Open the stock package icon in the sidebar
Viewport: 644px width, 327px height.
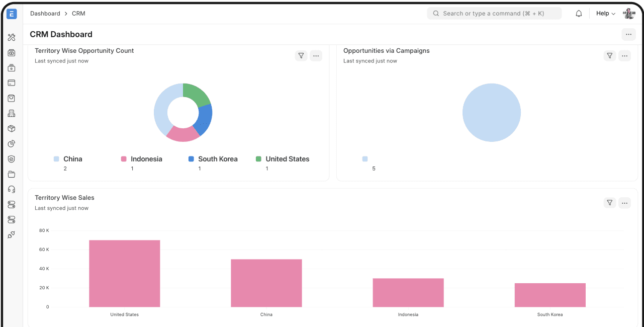(12, 128)
